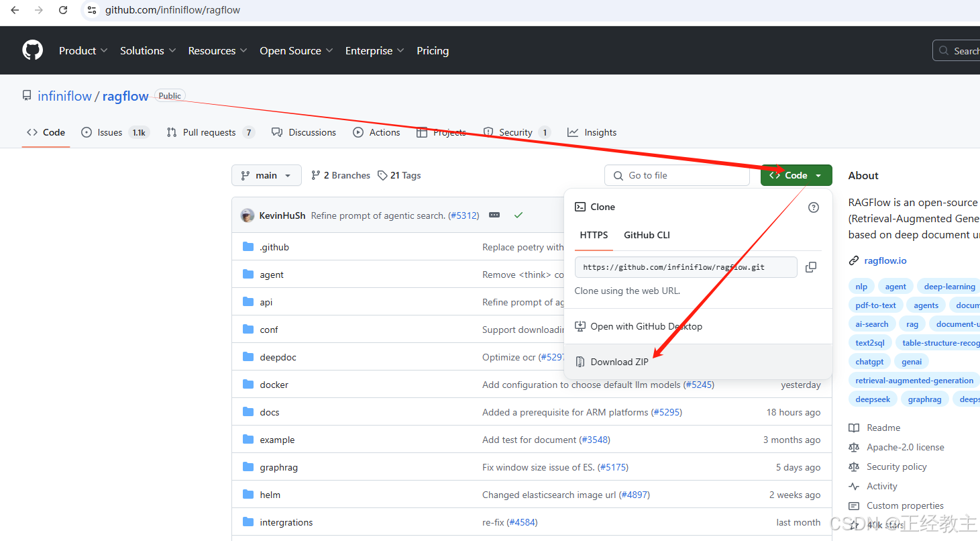This screenshot has height=541, width=980.
Task: Click the Readme book icon
Action: click(854, 428)
